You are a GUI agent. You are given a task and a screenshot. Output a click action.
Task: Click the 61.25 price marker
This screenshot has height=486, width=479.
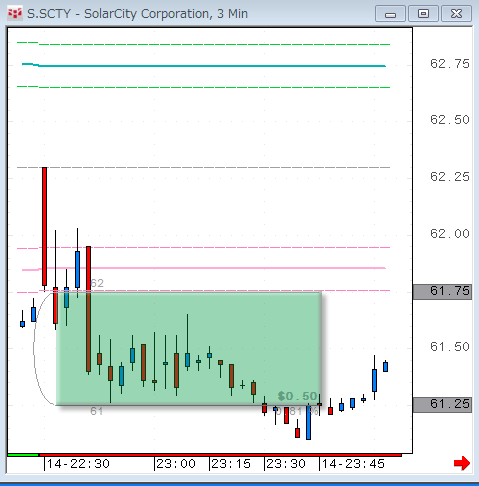[x=442, y=405]
